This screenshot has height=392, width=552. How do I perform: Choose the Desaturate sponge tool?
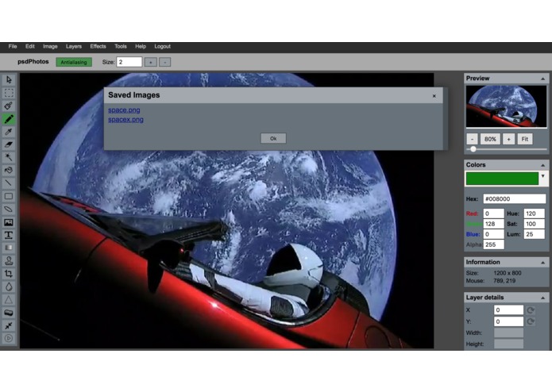9,313
